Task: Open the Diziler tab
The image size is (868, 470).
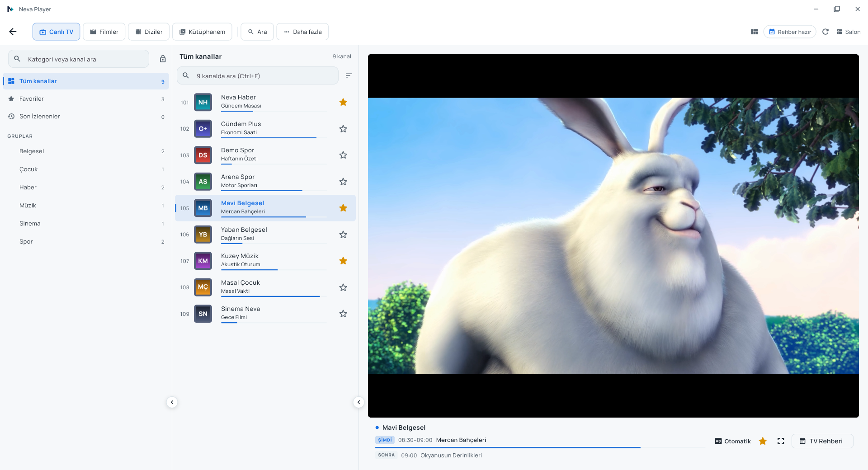Action: point(149,32)
